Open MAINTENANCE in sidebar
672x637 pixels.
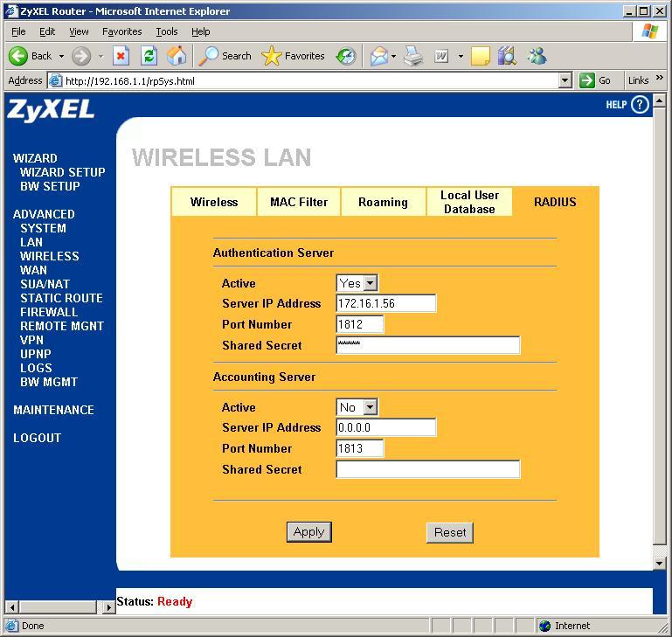pos(53,410)
